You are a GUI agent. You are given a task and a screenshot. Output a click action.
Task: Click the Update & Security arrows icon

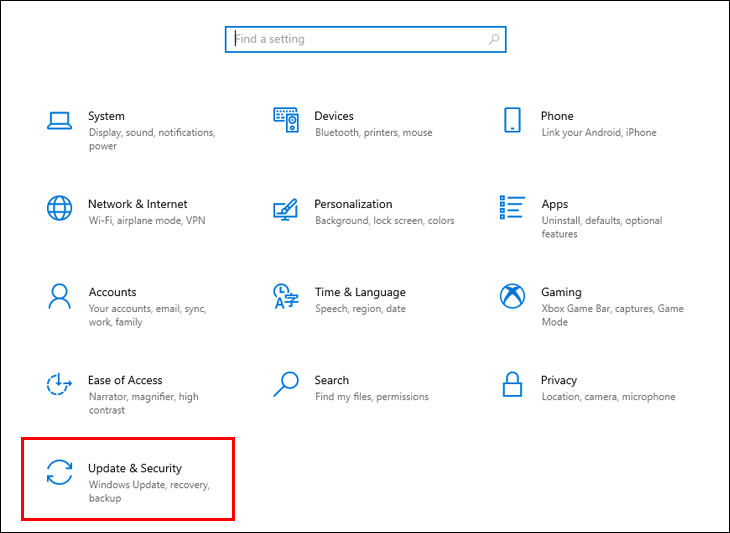(60, 472)
